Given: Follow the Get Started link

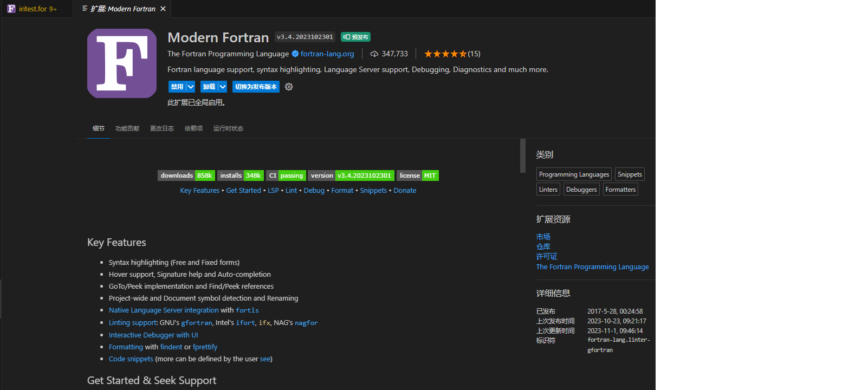Looking at the screenshot, I should coord(243,191).
